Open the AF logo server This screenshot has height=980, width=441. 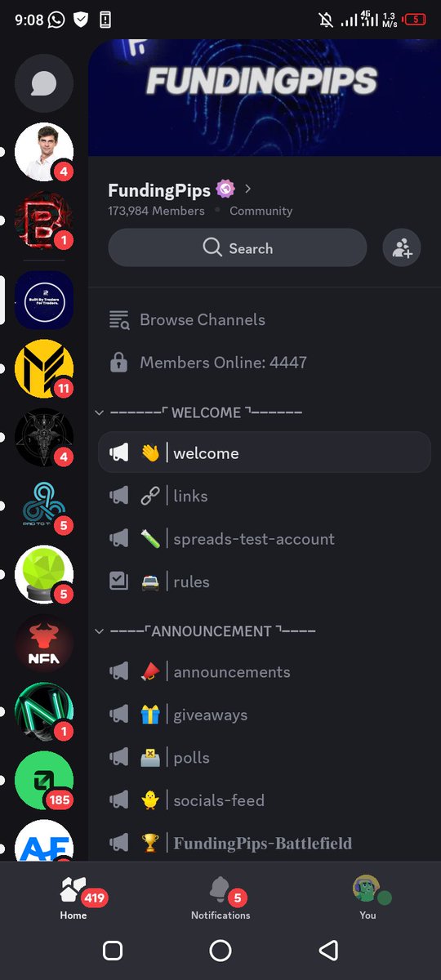[44, 840]
